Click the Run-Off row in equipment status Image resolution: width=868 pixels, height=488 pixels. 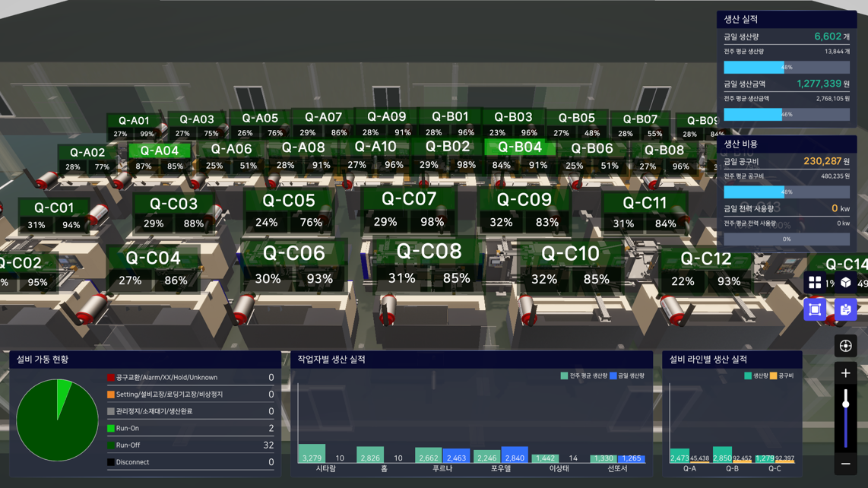pyautogui.click(x=190, y=445)
